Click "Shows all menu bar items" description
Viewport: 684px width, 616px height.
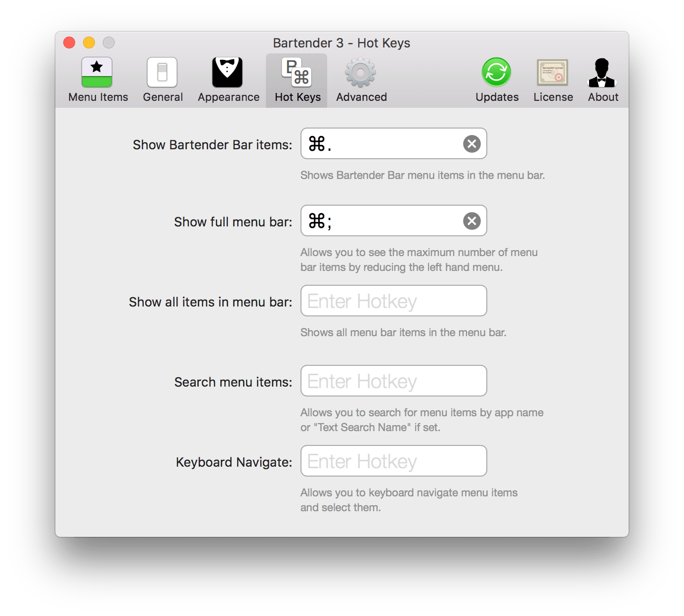[403, 333]
